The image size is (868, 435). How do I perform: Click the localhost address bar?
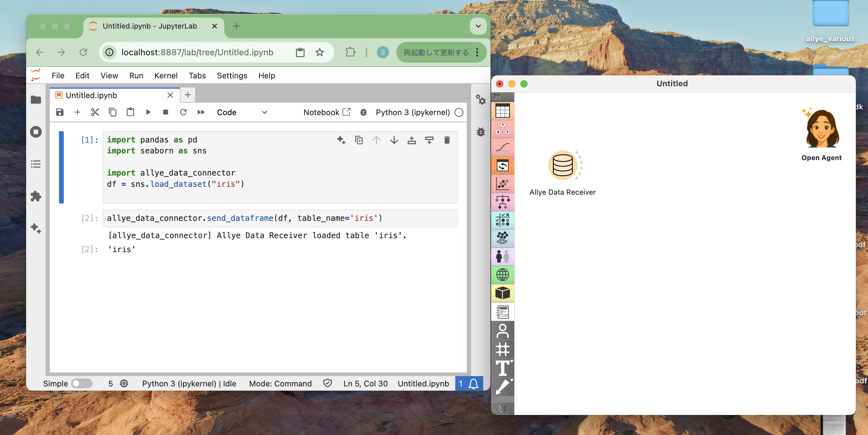[x=197, y=53]
